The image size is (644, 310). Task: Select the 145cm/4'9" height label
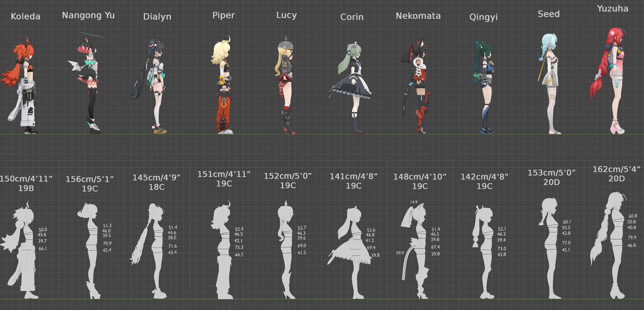pos(156,178)
